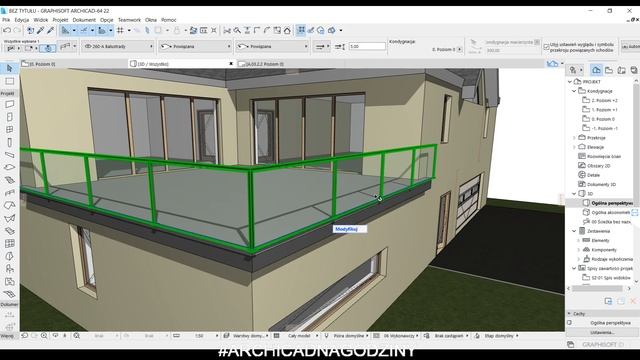This screenshot has width=640, height=360.
Task: Toggle checkbox for linked stairs symbol settings
Action: 546,47
